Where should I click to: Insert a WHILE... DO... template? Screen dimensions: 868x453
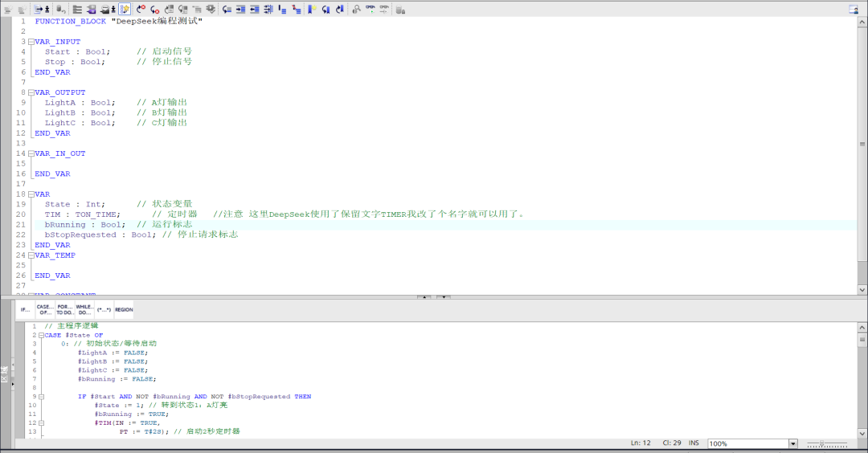tap(84, 310)
